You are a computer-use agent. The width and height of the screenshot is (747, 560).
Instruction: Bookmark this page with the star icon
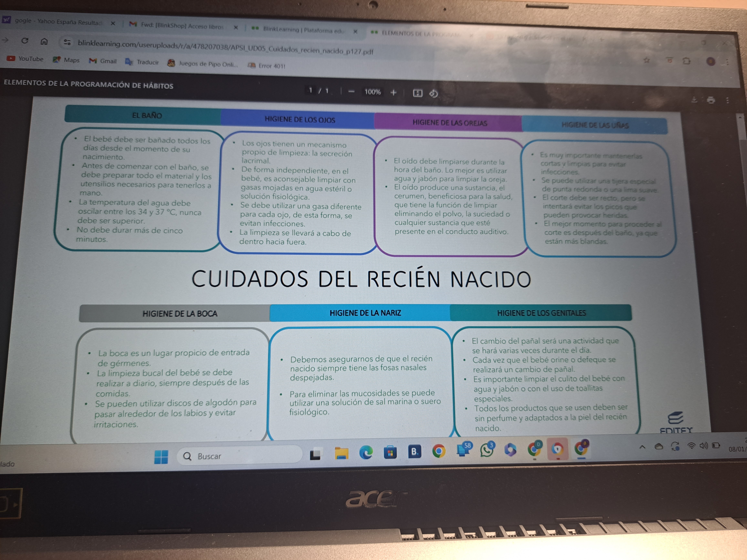click(x=646, y=60)
